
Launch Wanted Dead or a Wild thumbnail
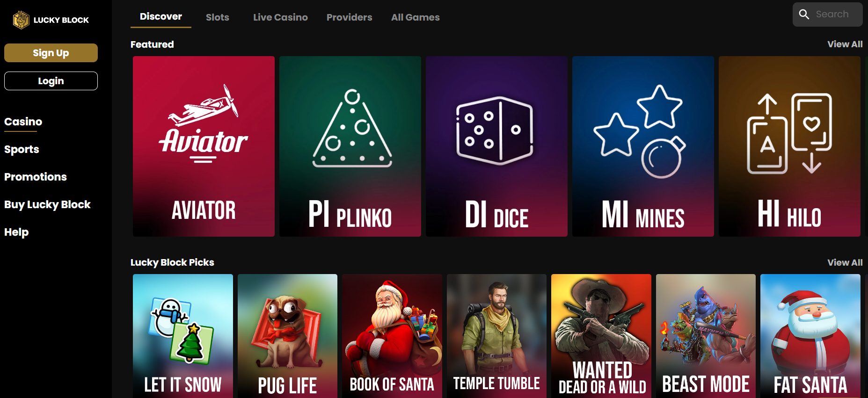pyautogui.click(x=601, y=336)
